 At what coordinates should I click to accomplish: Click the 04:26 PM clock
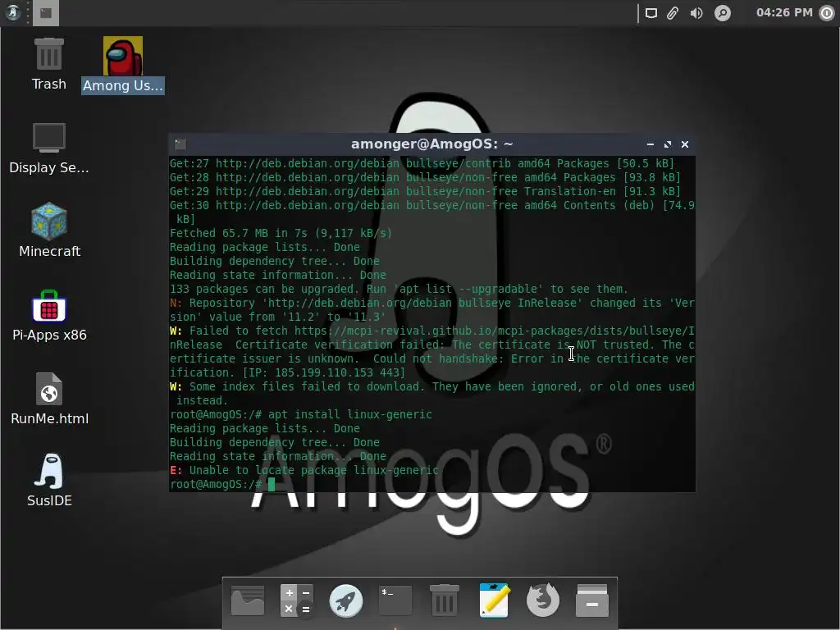(x=784, y=12)
